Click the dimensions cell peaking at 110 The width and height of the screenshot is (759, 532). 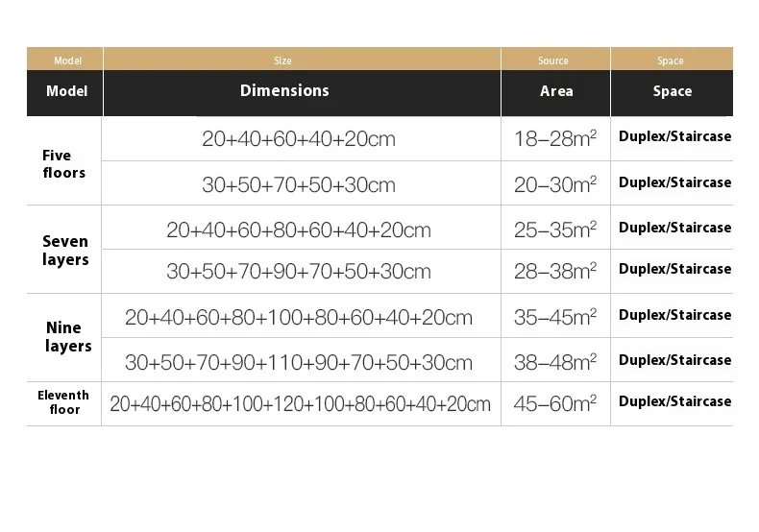299,363
